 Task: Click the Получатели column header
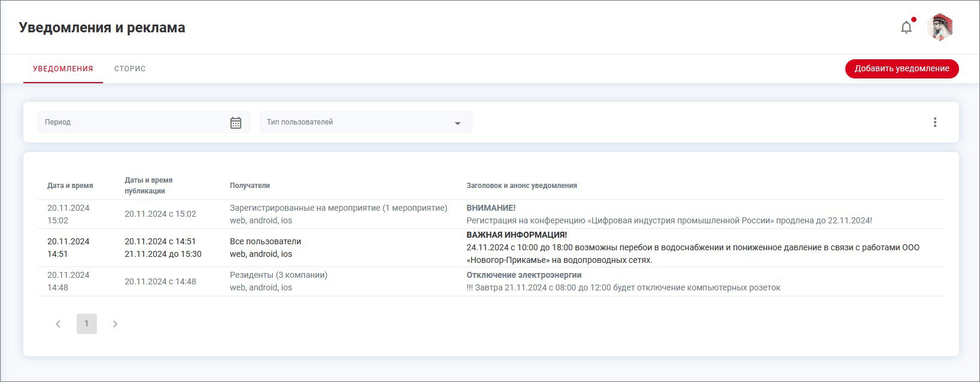(250, 186)
